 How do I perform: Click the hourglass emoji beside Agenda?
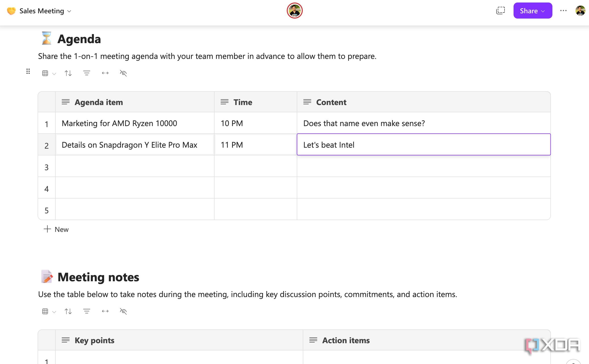46,38
